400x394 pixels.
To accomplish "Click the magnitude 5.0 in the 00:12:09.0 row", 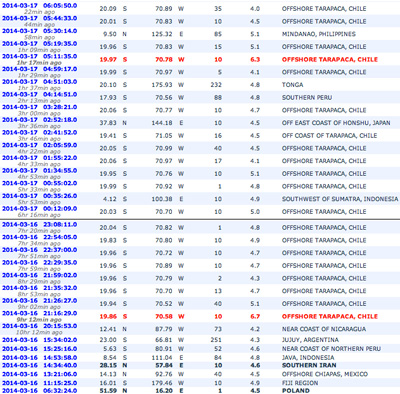I will 255,211.
